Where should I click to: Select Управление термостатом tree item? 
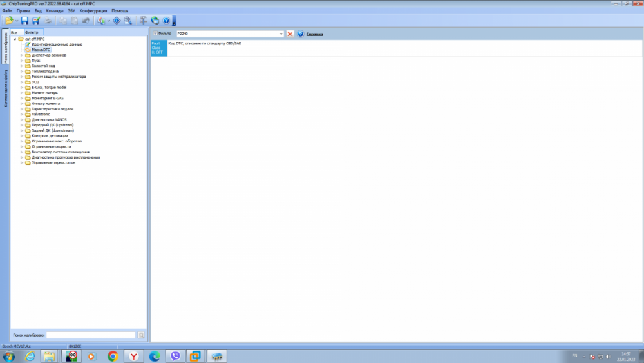53,162
